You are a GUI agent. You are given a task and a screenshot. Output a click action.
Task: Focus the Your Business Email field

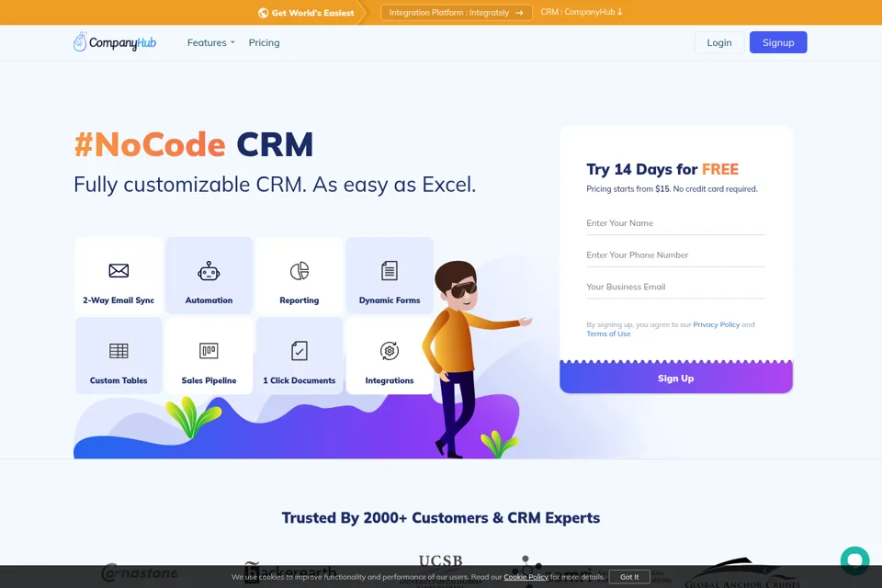click(675, 287)
